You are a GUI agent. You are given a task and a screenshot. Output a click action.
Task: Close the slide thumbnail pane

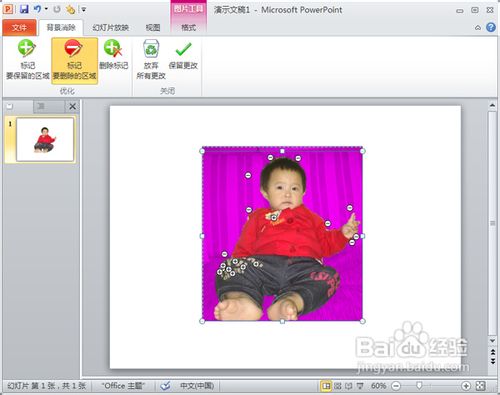72,107
